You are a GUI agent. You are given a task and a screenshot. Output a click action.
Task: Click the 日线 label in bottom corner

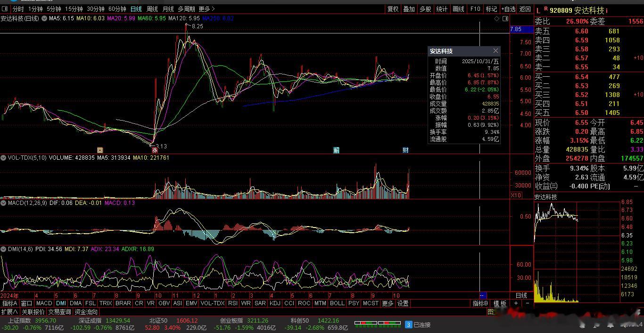tap(521, 295)
